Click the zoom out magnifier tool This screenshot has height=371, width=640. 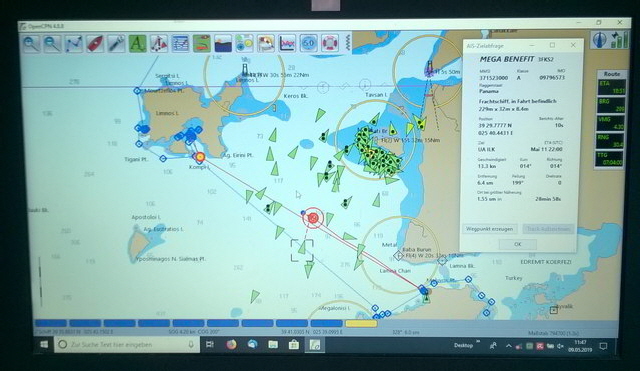tap(53, 44)
